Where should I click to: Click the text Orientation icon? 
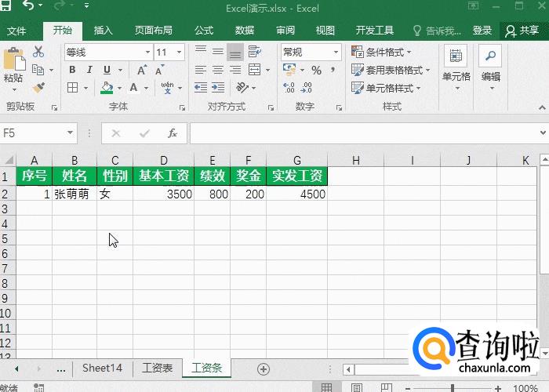242,88
